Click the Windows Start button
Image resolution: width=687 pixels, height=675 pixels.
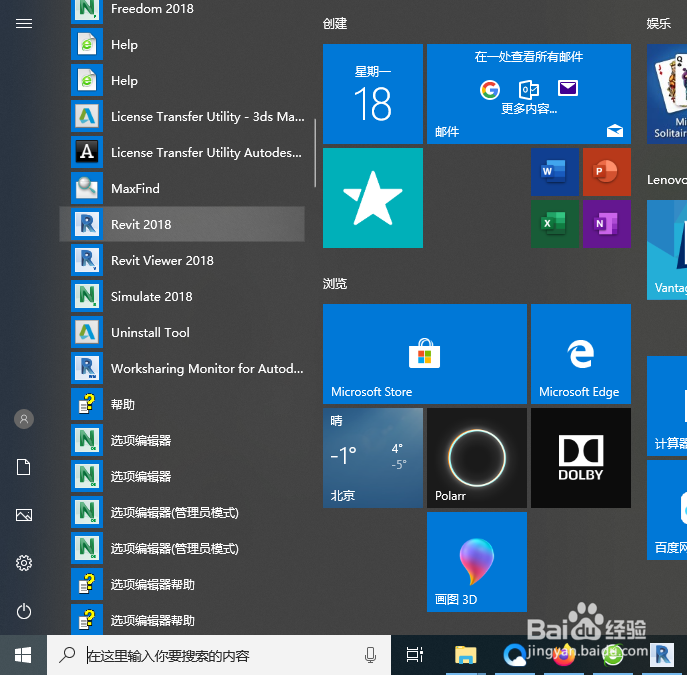[x=23, y=655]
